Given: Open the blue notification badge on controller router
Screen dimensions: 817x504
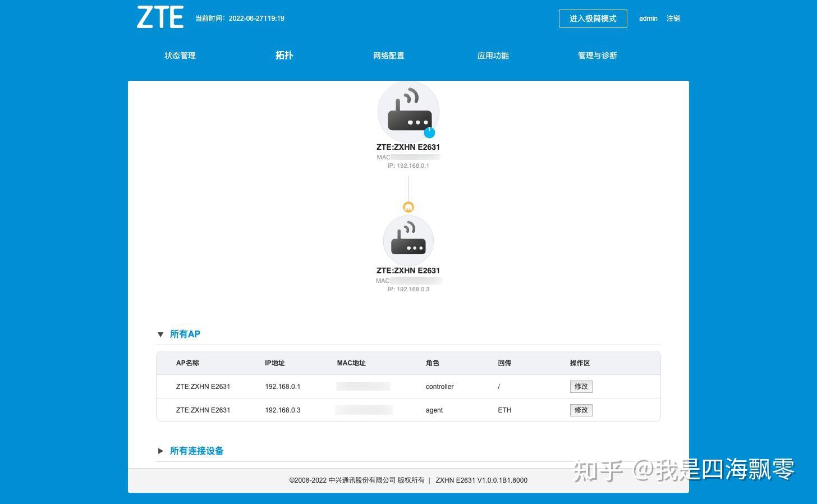Looking at the screenshot, I should coord(429,132).
